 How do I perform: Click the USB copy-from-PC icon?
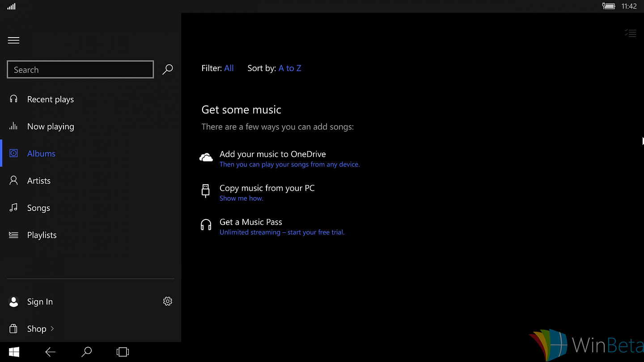(206, 191)
